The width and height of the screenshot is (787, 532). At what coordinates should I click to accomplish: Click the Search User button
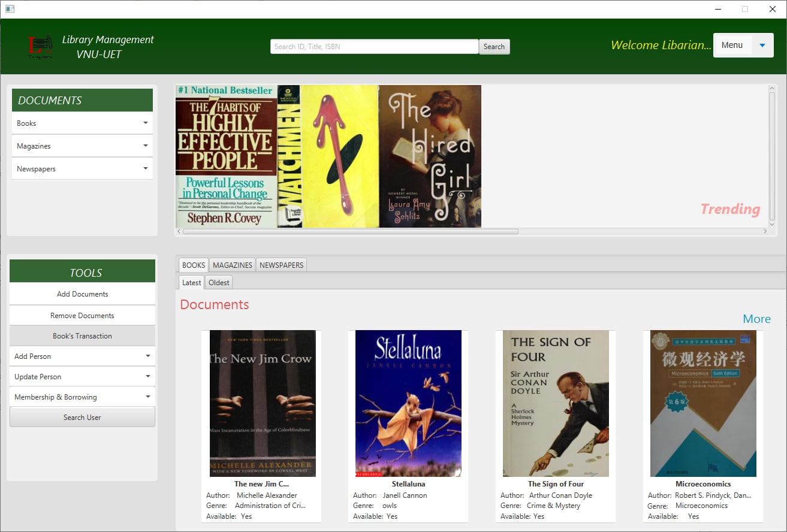pos(82,418)
